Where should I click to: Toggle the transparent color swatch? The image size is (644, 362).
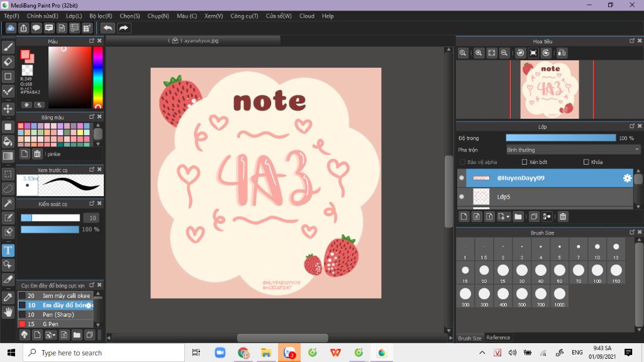point(27,70)
